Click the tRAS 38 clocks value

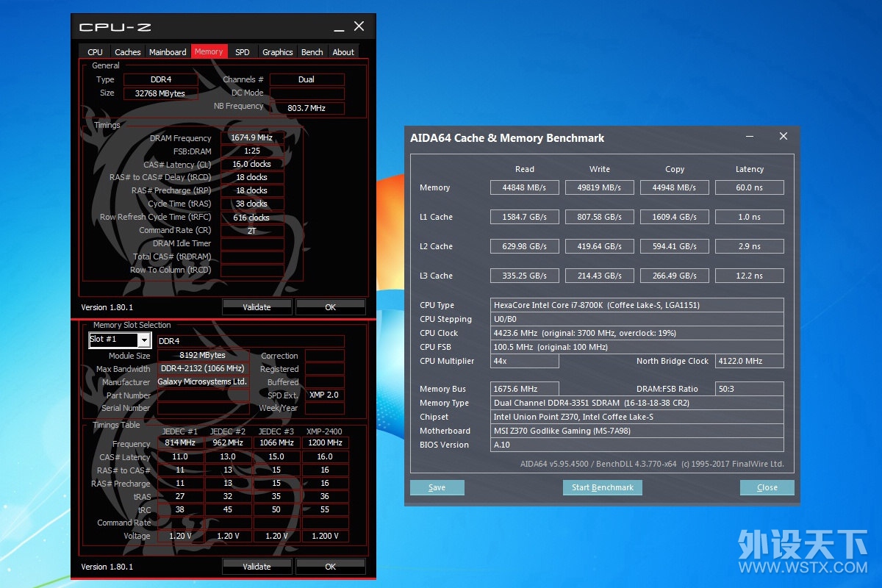point(251,204)
